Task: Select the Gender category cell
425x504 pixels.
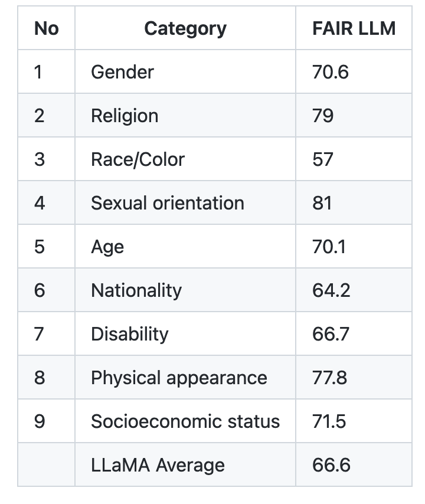Action: 122,72
